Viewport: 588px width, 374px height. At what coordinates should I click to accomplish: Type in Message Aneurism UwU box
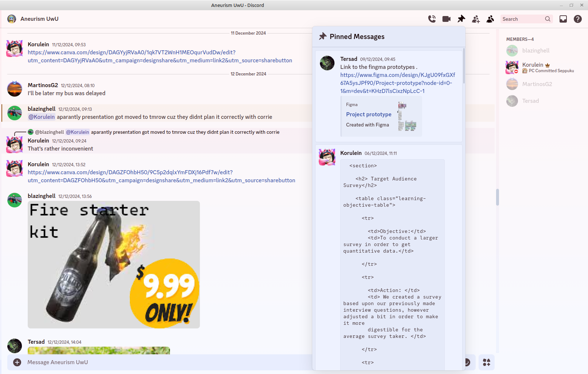point(146,362)
